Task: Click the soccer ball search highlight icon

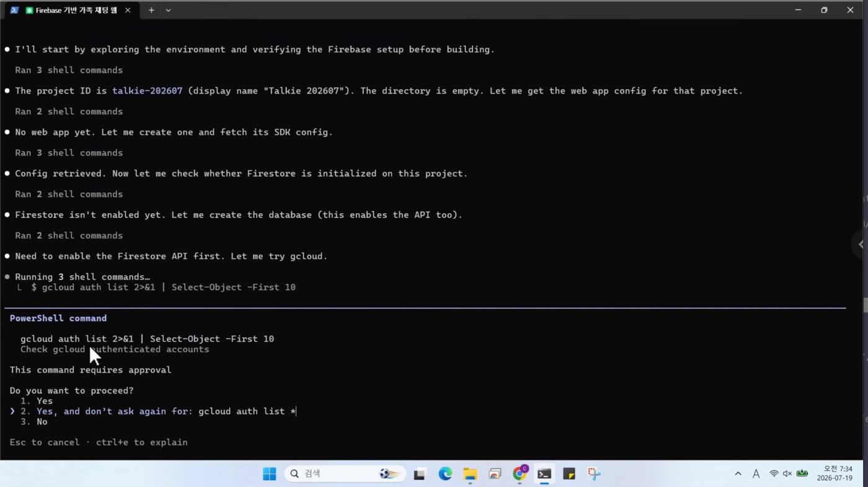Action: pyautogui.click(x=389, y=474)
